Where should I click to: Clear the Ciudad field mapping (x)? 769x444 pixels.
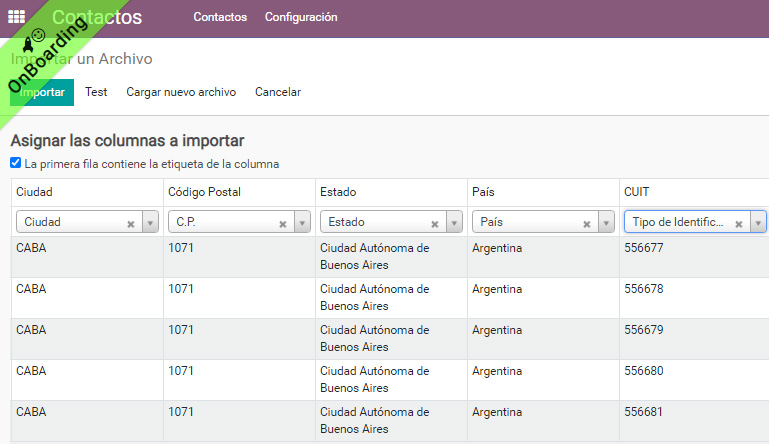131,224
